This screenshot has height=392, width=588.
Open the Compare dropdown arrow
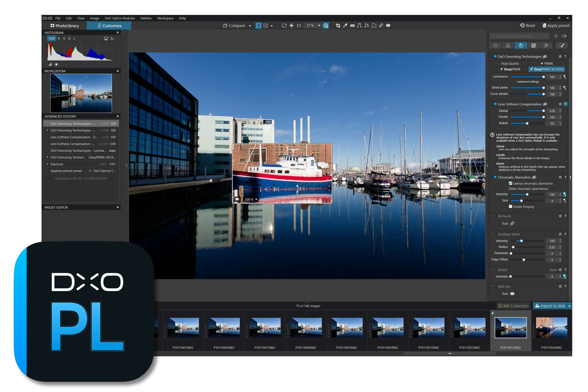[250, 25]
